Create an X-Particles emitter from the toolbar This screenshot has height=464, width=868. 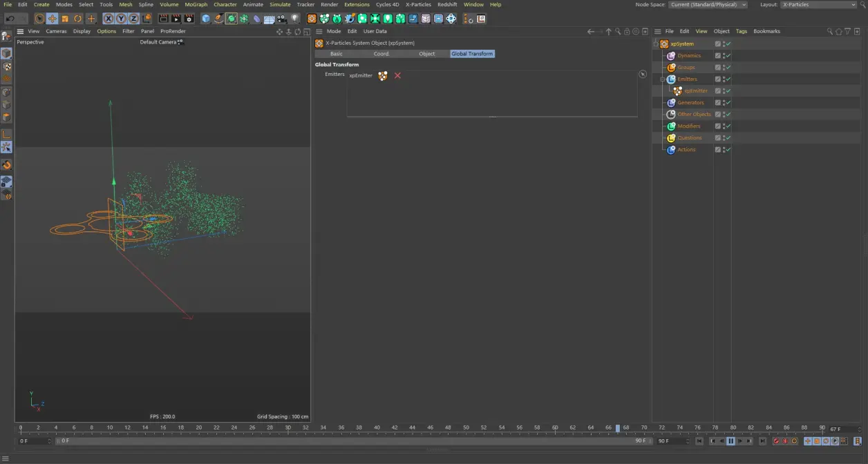click(x=324, y=19)
